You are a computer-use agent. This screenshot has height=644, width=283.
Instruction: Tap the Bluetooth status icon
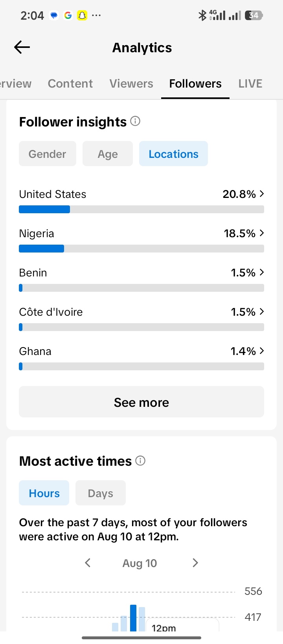tap(202, 15)
